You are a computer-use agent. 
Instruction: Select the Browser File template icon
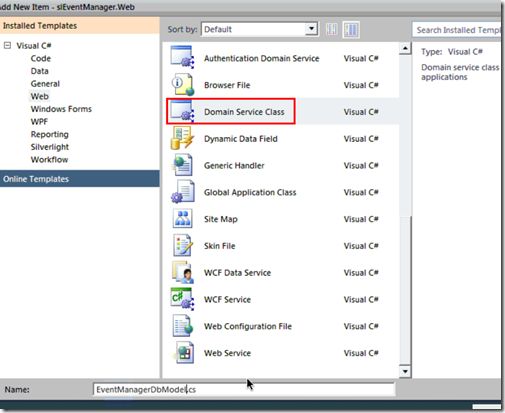(x=182, y=85)
